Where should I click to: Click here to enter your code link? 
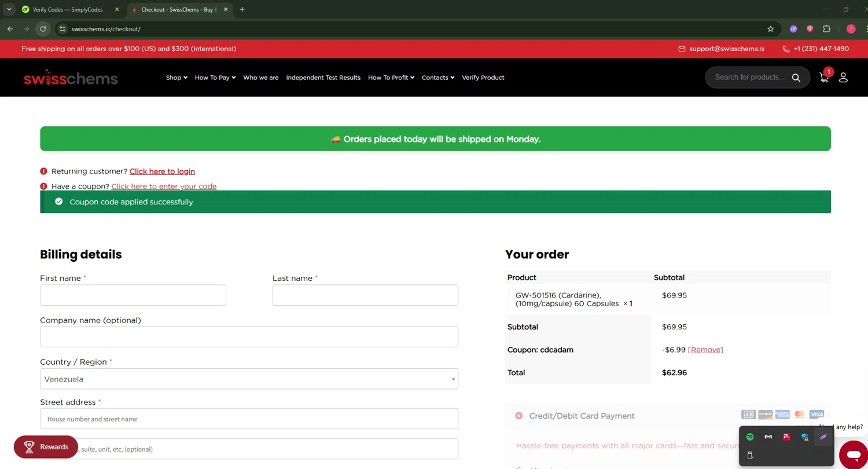[164, 186]
